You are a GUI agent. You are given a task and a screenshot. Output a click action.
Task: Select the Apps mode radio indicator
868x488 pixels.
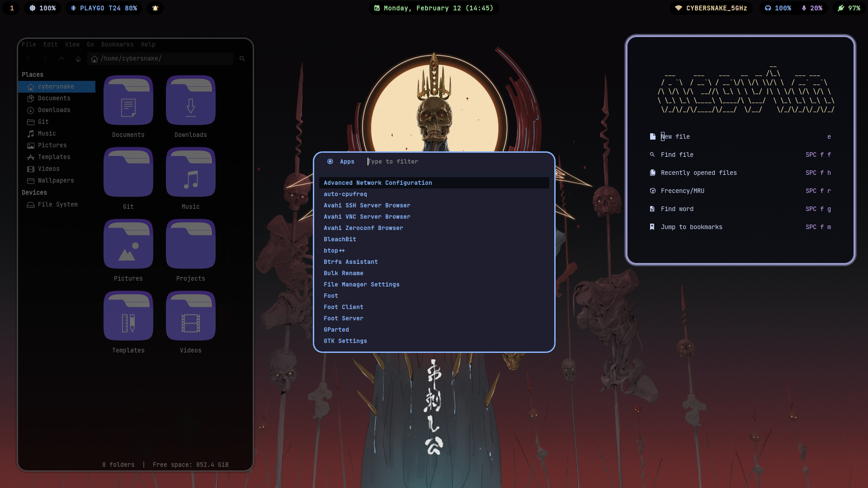[330, 161]
